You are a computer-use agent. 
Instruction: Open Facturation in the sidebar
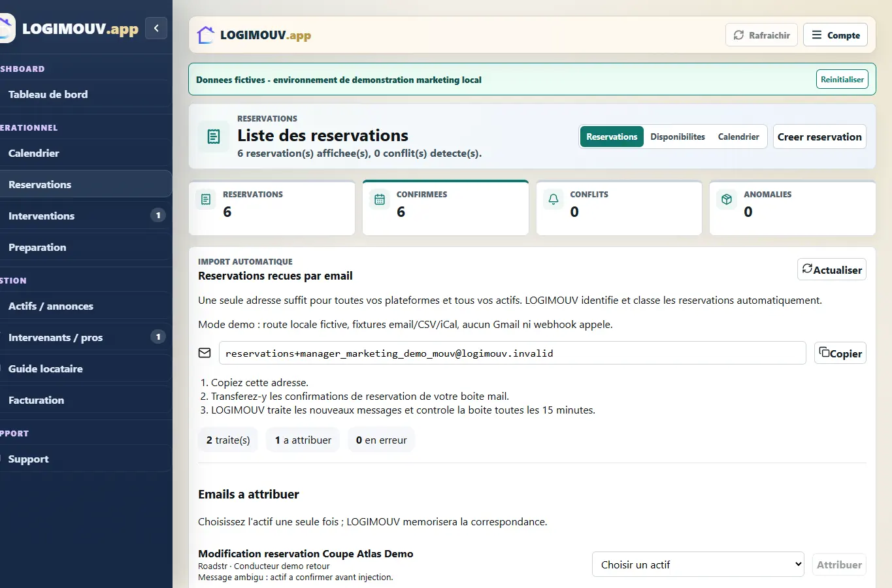85,400
